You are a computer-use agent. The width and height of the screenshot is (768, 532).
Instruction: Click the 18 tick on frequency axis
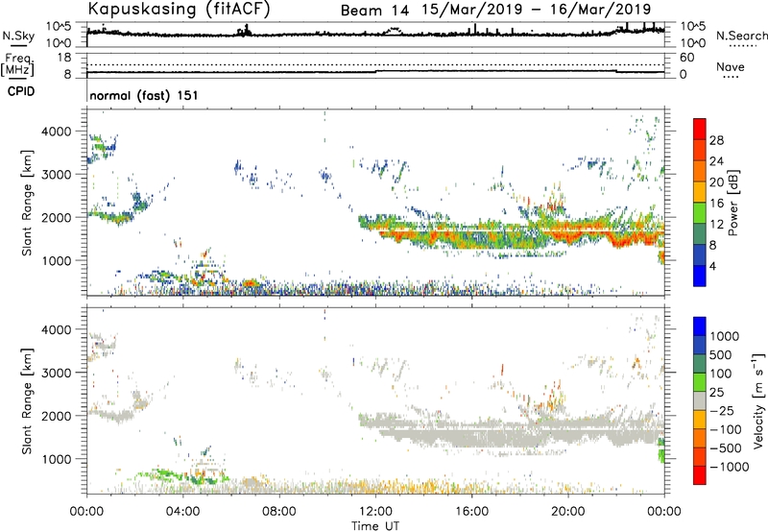(x=64, y=58)
